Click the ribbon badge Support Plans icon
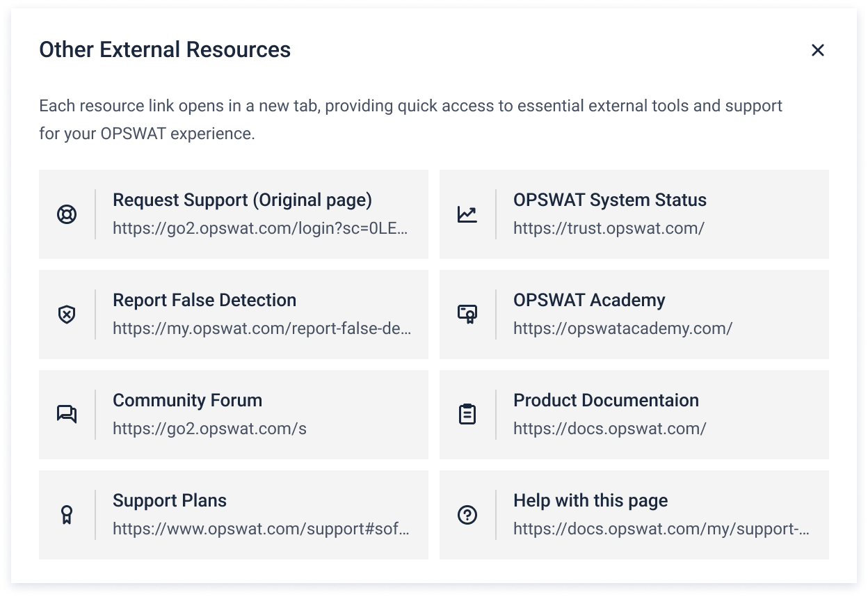The height and width of the screenshot is (597, 868). click(x=67, y=515)
